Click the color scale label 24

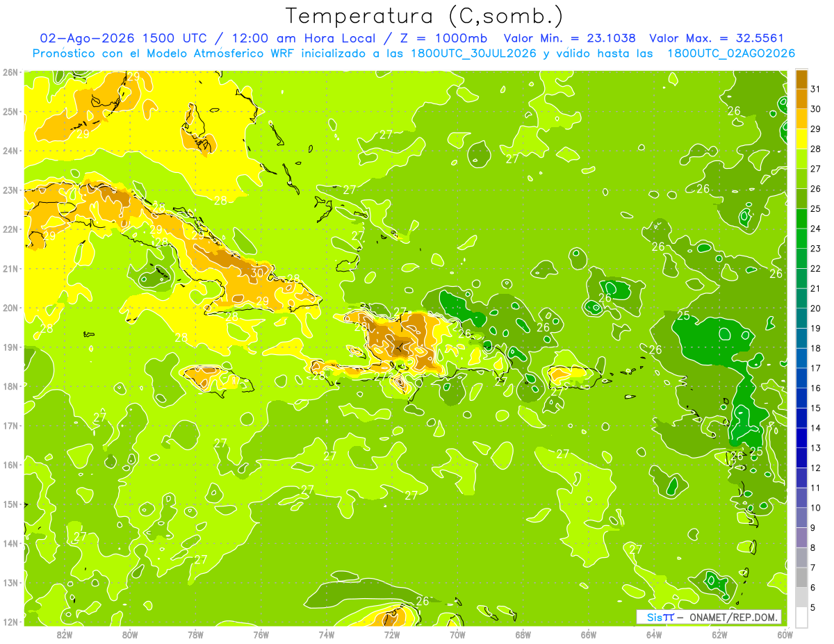816,229
